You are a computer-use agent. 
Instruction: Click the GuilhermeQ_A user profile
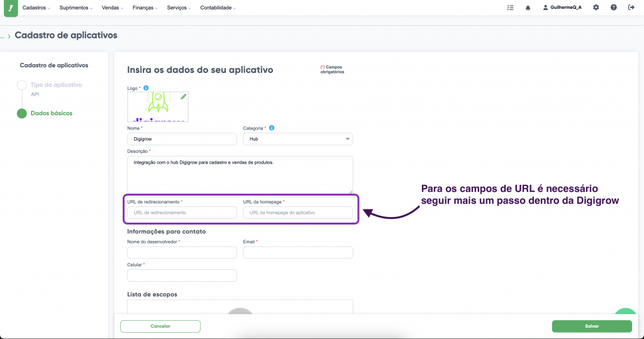(x=562, y=8)
